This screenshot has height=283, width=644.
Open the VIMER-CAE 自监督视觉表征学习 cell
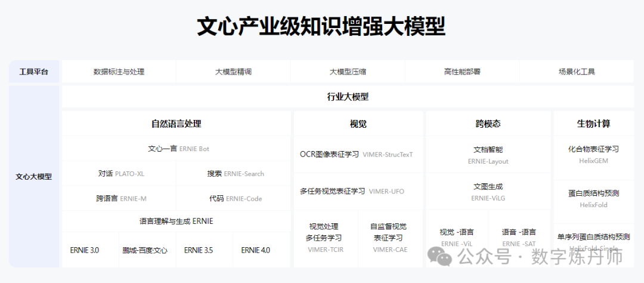coord(391,239)
